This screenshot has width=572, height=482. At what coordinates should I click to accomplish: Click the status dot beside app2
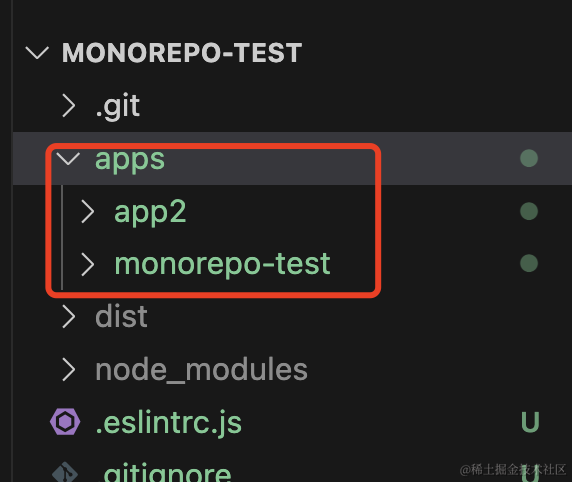pyautogui.click(x=529, y=211)
